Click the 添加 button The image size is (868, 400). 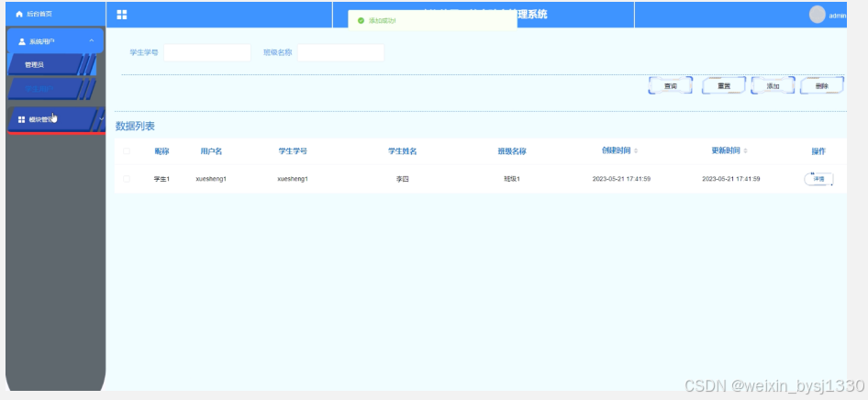(x=773, y=85)
